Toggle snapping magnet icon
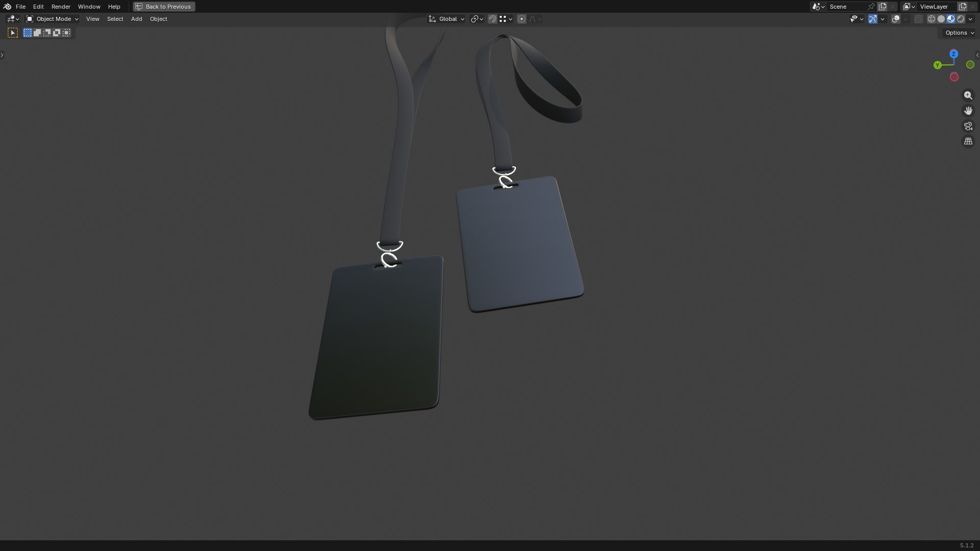This screenshot has height=551, width=980. coord(493,19)
